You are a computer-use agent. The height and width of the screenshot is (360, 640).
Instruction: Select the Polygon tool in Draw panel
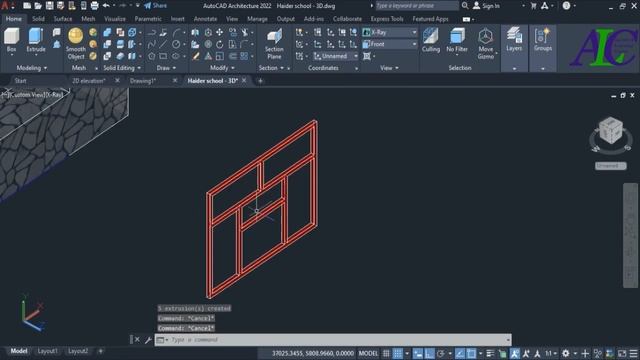pyautogui.click(x=152, y=56)
